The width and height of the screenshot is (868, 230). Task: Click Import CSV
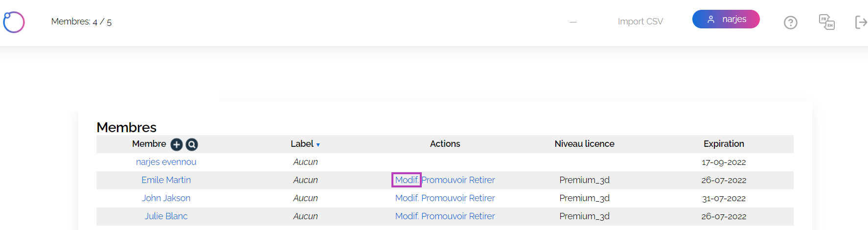point(640,22)
